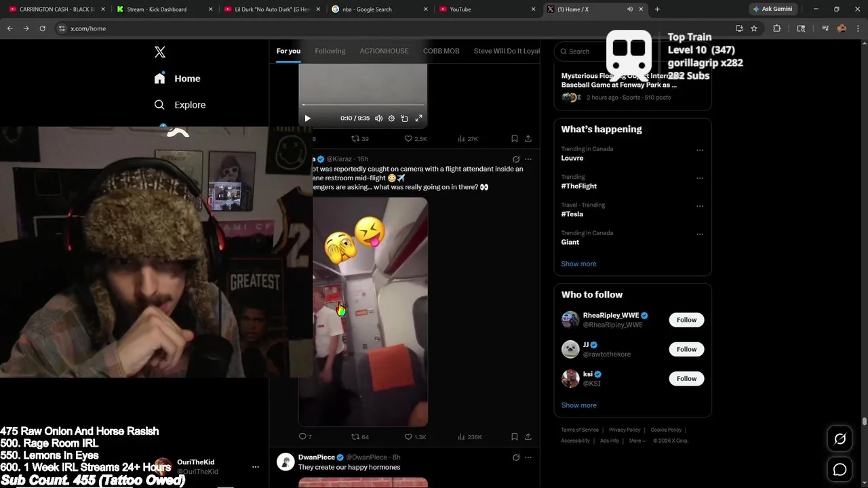Open Terms of Service link

pos(580,430)
